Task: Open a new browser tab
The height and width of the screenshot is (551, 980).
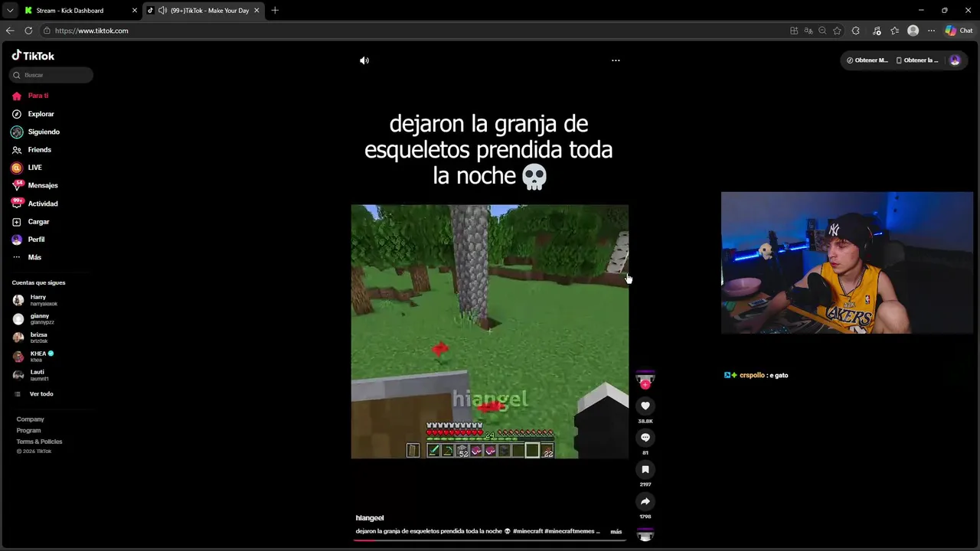Action: [275, 11]
